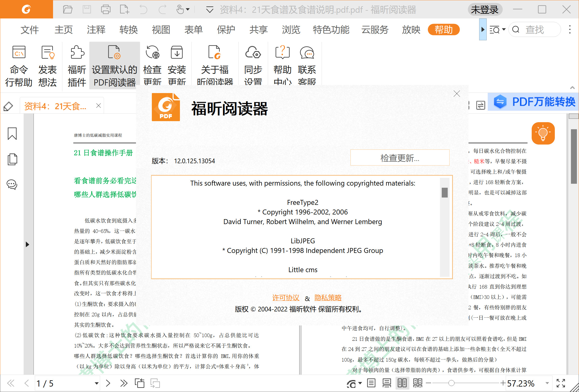Go to the previous page
The height and width of the screenshot is (392, 579).
[26, 383]
